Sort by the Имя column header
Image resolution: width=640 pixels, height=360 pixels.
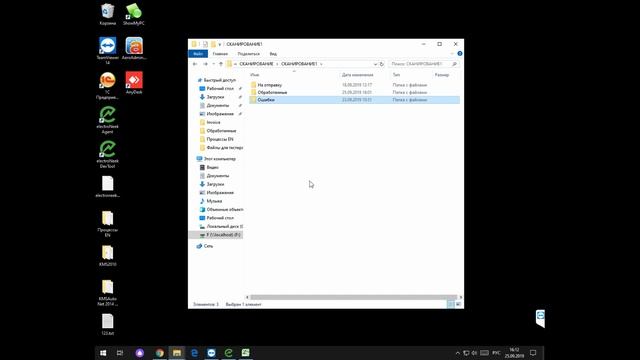tap(294, 75)
